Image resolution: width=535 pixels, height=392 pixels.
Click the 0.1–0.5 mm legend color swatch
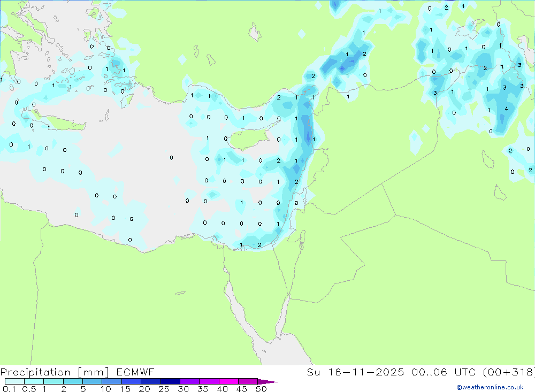(x=14, y=381)
